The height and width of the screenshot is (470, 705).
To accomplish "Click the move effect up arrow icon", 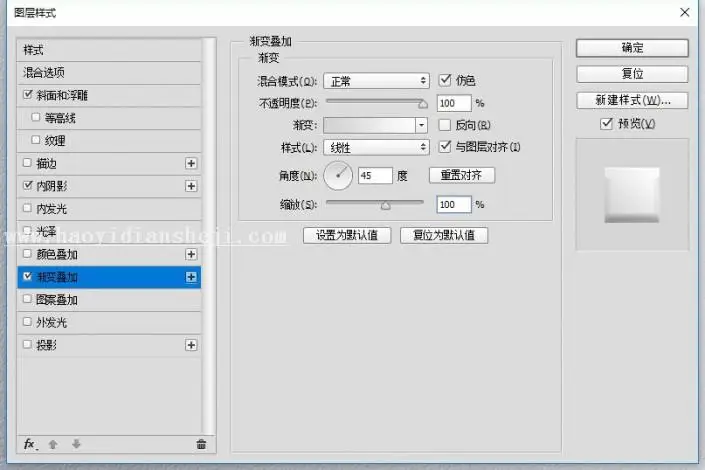I will click(53, 444).
